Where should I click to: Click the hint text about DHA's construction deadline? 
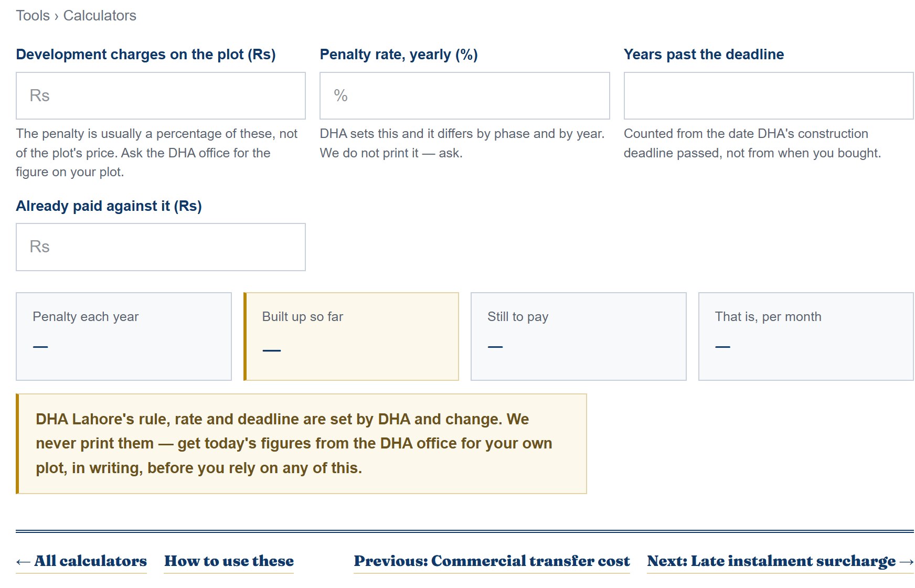tap(752, 143)
